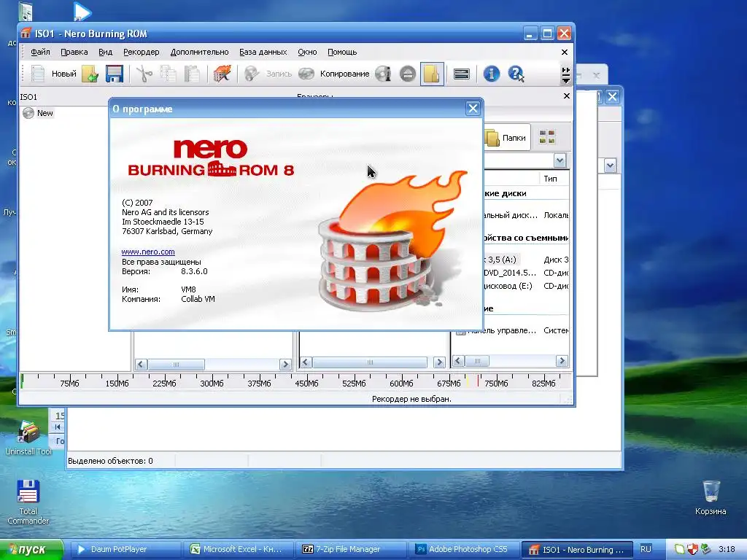Click the burning coliseum toolbar icon

(222, 74)
